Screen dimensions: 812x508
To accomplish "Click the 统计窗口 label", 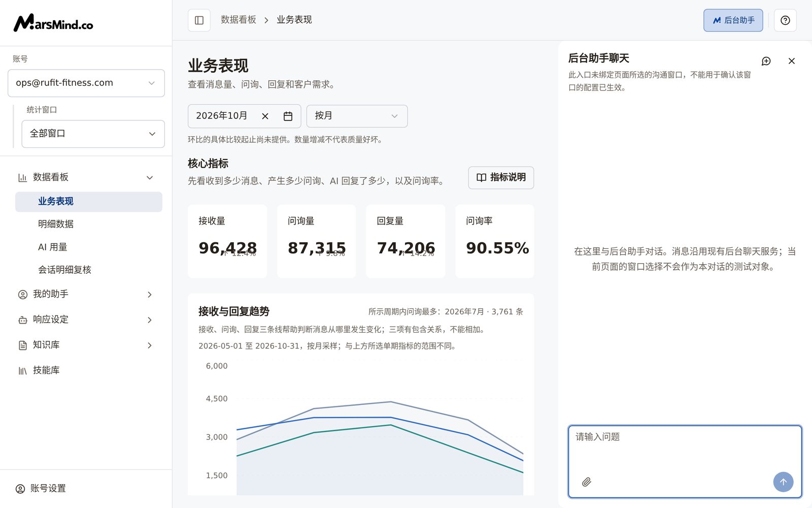I will click(42, 110).
